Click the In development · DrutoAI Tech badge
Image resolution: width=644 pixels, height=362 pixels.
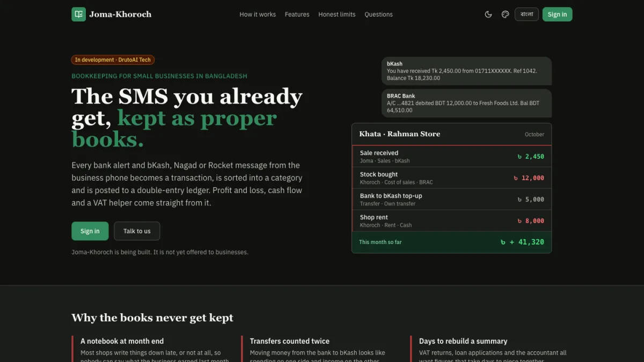tap(113, 60)
